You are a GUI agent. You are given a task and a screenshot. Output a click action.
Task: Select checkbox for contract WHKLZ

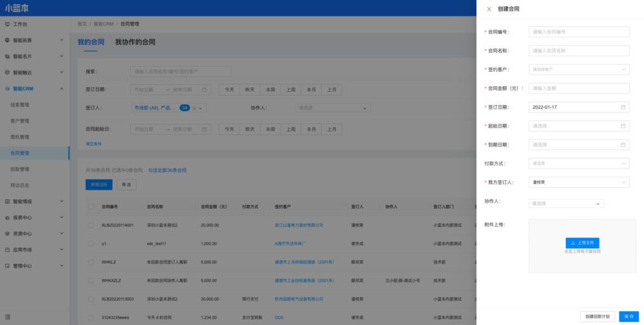coord(91,262)
